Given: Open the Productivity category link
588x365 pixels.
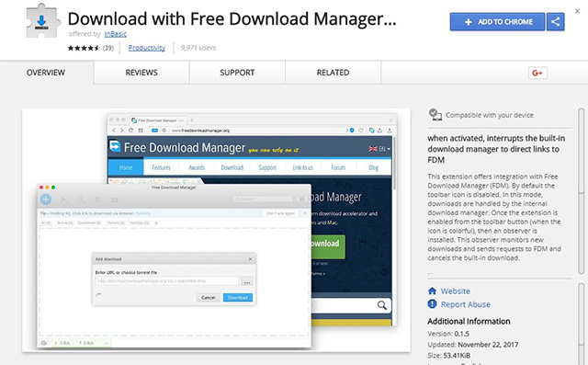Looking at the screenshot, I should (147, 48).
